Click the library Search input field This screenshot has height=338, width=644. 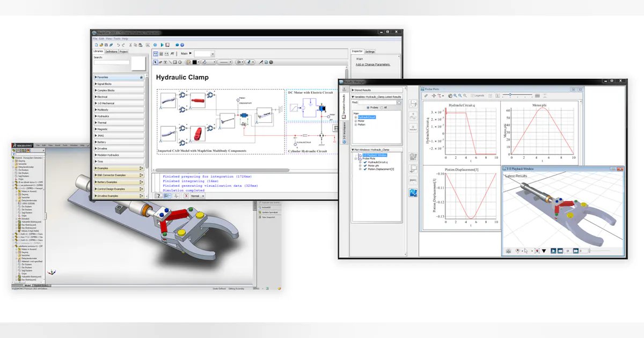[x=112, y=62]
